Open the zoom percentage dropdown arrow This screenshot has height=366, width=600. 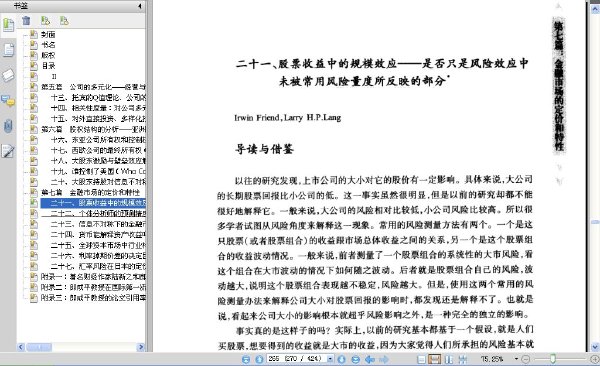tap(516, 359)
